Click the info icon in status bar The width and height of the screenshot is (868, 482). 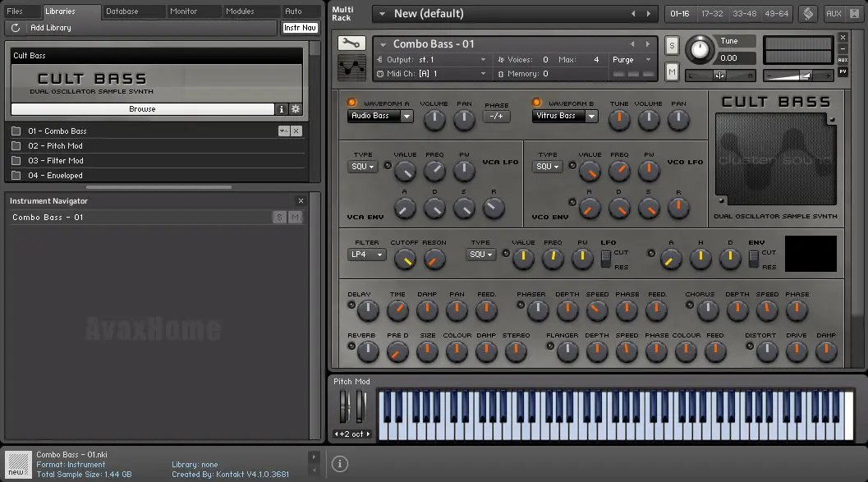(340, 464)
